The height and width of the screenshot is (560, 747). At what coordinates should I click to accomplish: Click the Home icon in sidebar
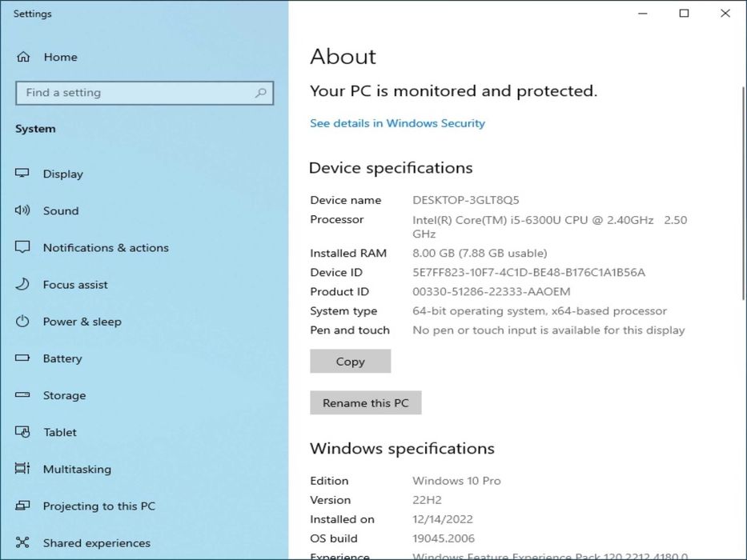[x=23, y=57]
